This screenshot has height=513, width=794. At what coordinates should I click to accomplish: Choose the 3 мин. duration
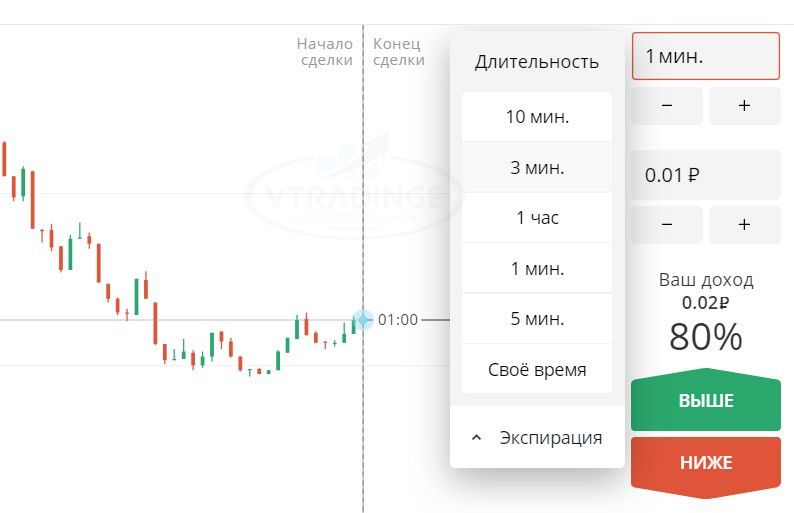point(537,167)
